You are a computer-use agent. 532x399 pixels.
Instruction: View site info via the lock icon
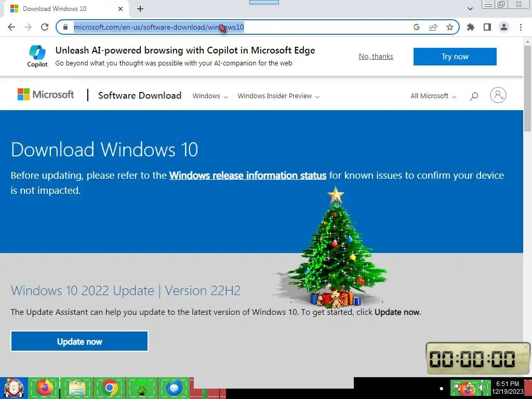[65, 27]
